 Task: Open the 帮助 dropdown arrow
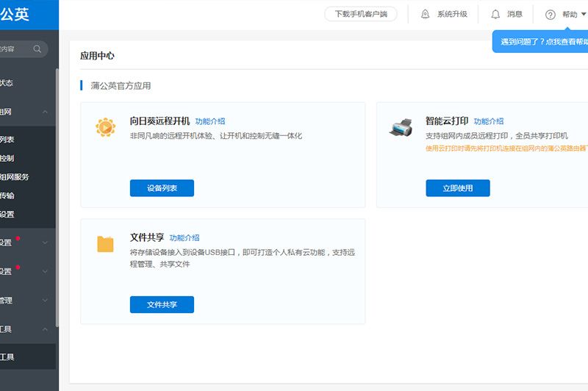584,15
